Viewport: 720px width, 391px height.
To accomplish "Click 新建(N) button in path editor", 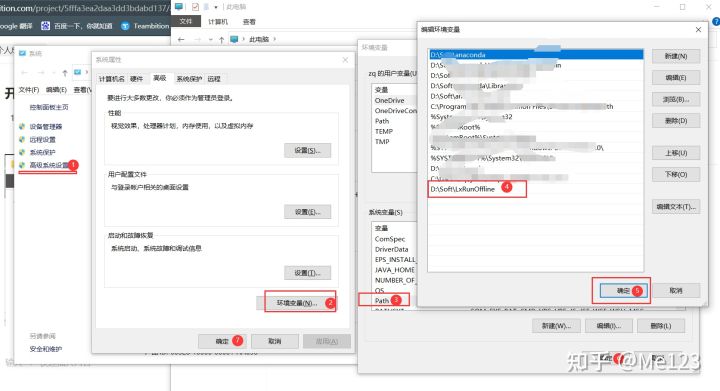I will coord(676,56).
